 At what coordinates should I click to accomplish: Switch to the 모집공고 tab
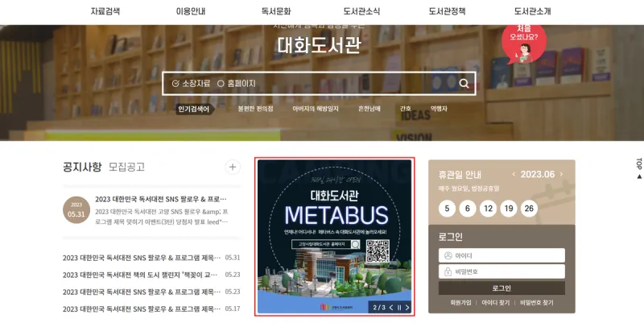[126, 168]
